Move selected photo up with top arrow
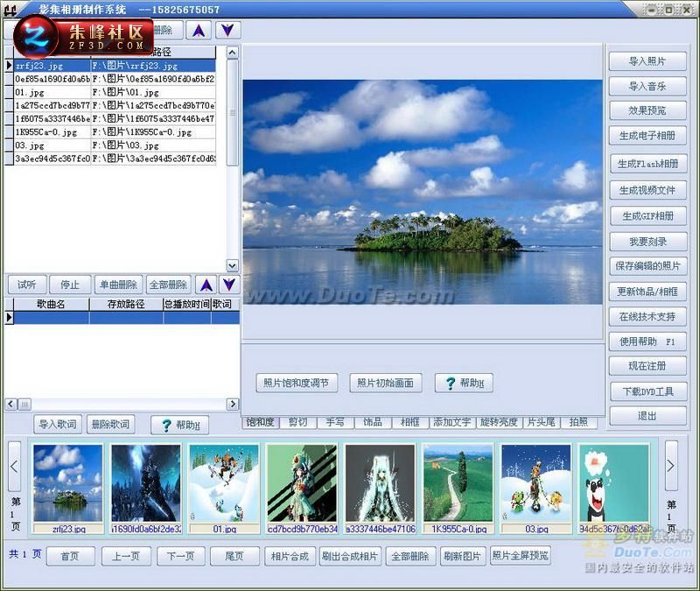Image resolution: width=700 pixels, height=591 pixels. click(199, 31)
